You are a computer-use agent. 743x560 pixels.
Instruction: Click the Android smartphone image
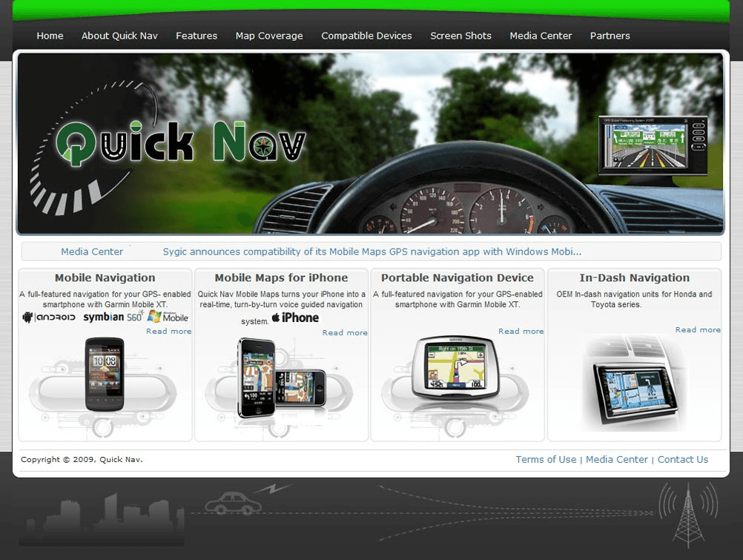105,374
